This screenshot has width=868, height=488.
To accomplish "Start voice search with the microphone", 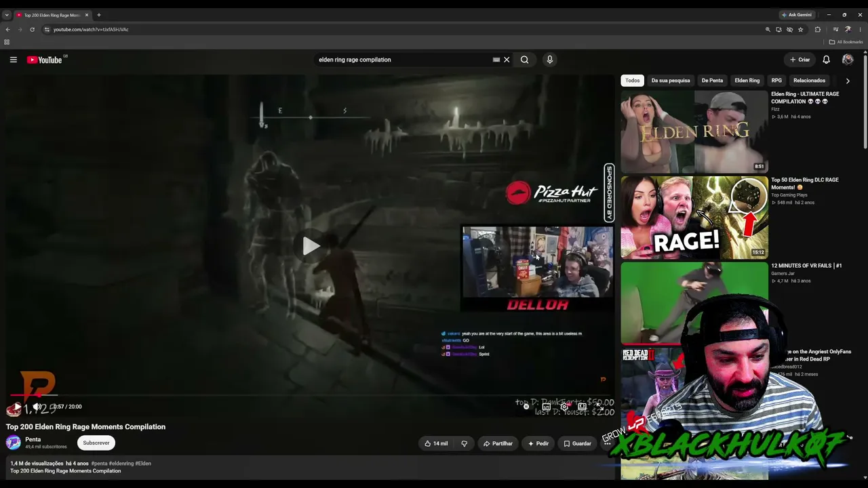I will coord(549,60).
